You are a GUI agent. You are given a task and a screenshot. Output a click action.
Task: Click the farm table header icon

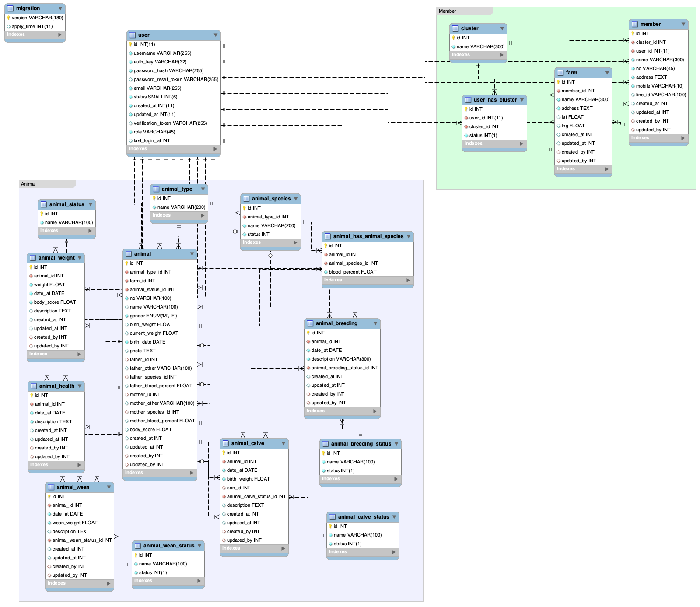tap(560, 73)
